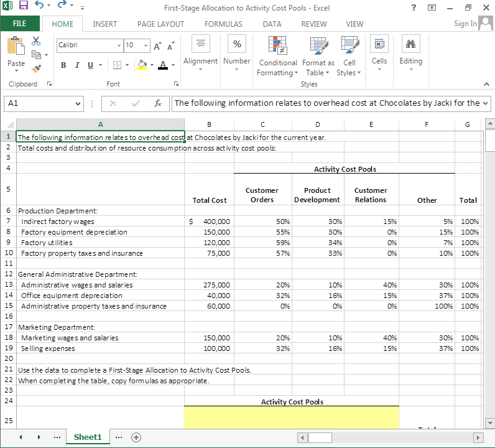Click the vertical scrollbar down arrow
The image size is (495, 448).
pyautogui.click(x=490, y=422)
